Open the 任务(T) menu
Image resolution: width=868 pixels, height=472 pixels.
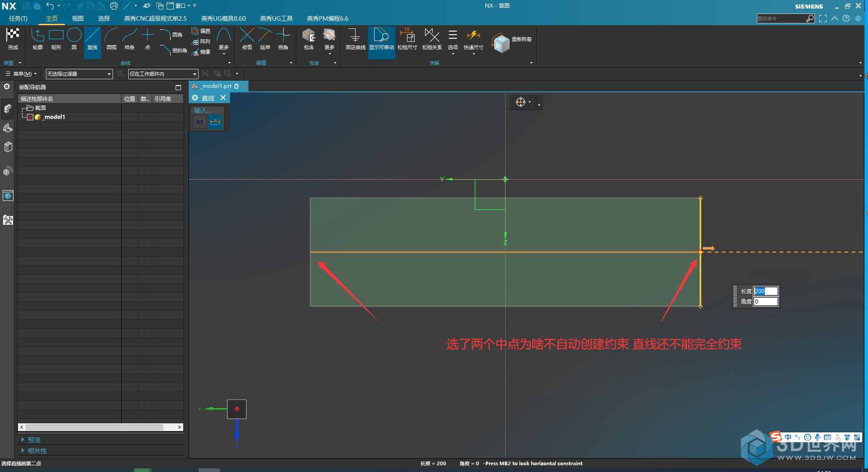tap(18, 18)
